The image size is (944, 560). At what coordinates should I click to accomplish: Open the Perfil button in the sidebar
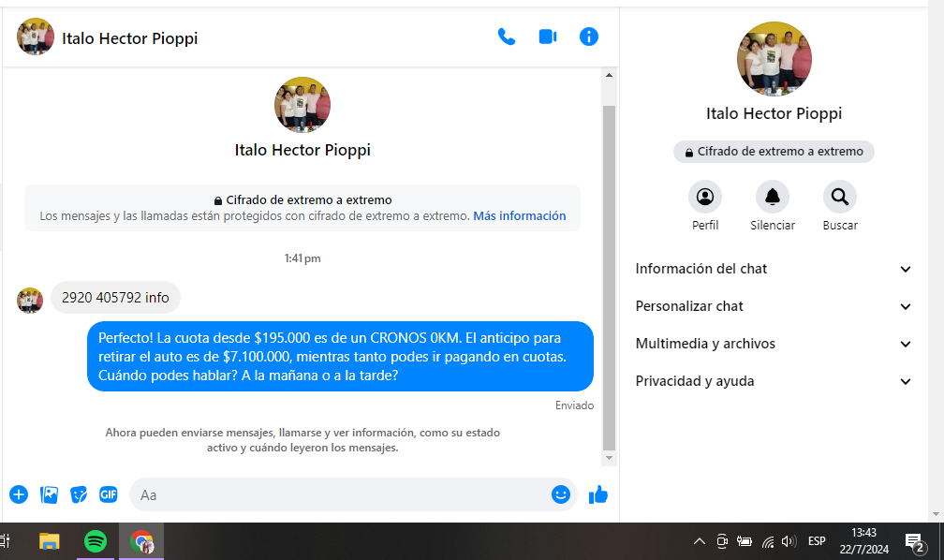point(705,198)
